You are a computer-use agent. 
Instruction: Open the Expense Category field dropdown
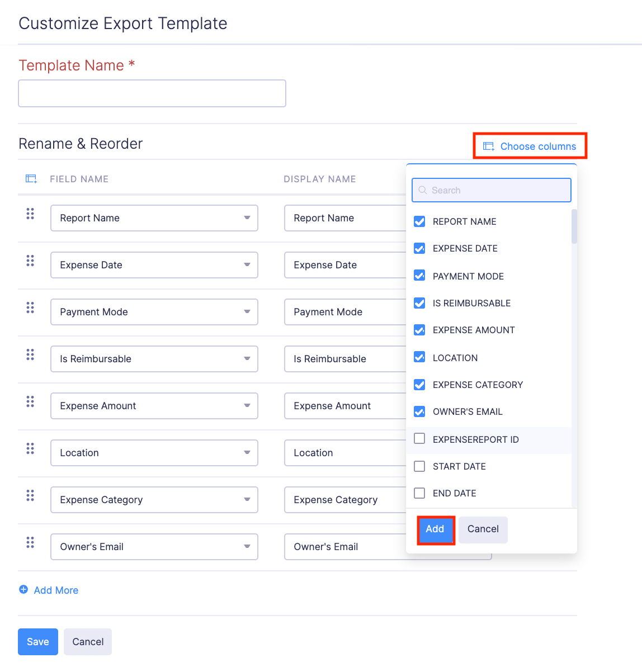tap(248, 500)
